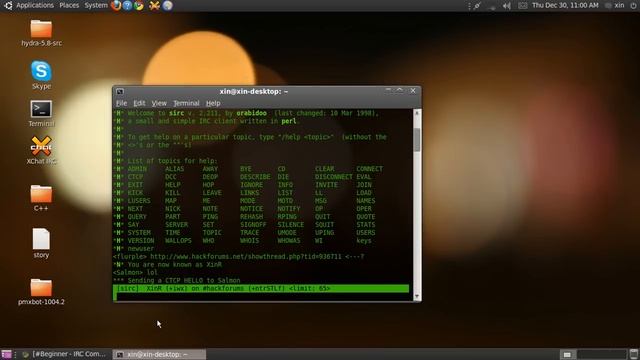The image size is (640, 360).
Task: Open the volume control in the system tray
Action: (x=507, y=6)
